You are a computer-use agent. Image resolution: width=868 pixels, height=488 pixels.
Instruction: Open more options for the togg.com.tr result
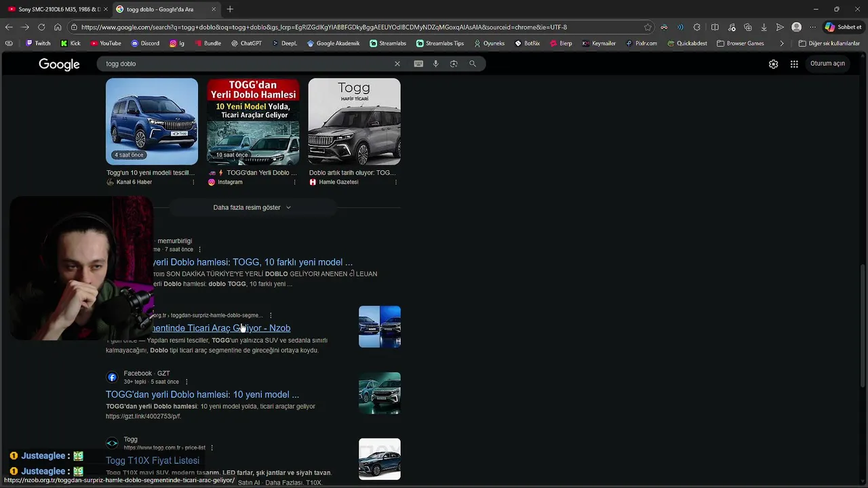[212, 448]
